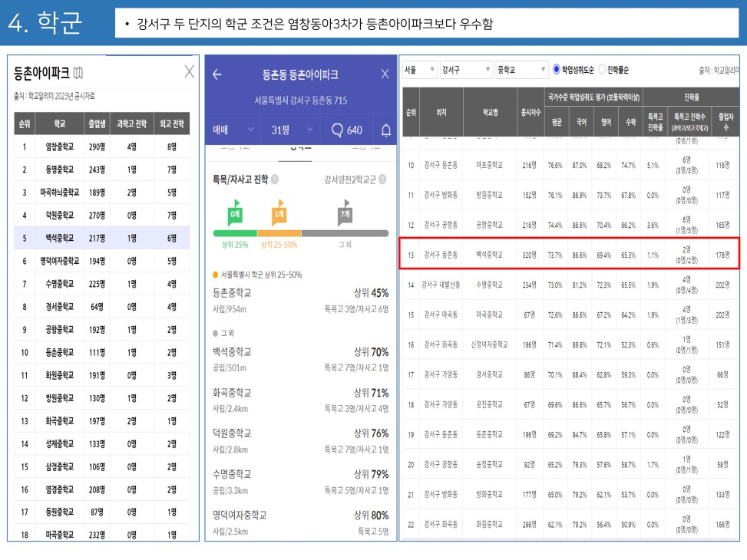747x560 pixels.
Task: Go back with the arrow in 등촌동 등촌아이파크 header
Action: [217, 74]
